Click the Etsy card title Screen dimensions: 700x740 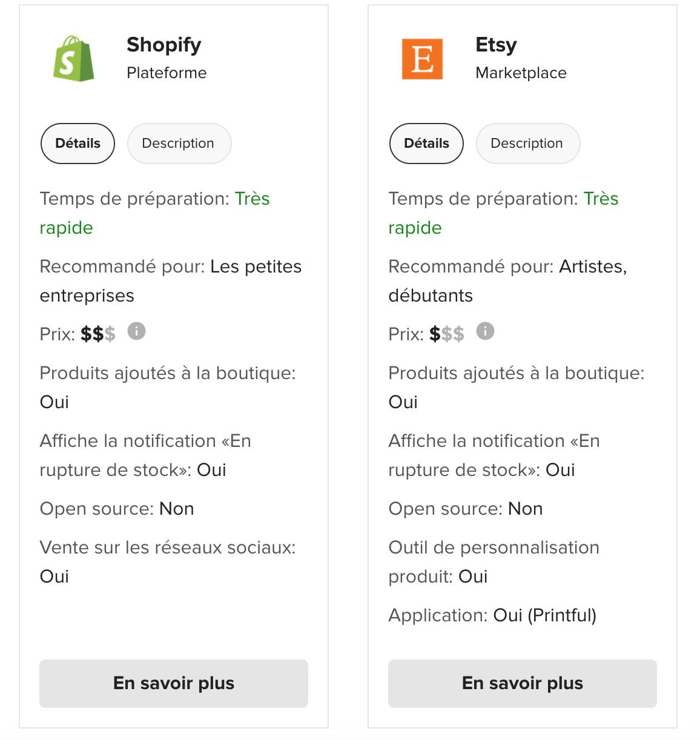(x=496, y=45)
